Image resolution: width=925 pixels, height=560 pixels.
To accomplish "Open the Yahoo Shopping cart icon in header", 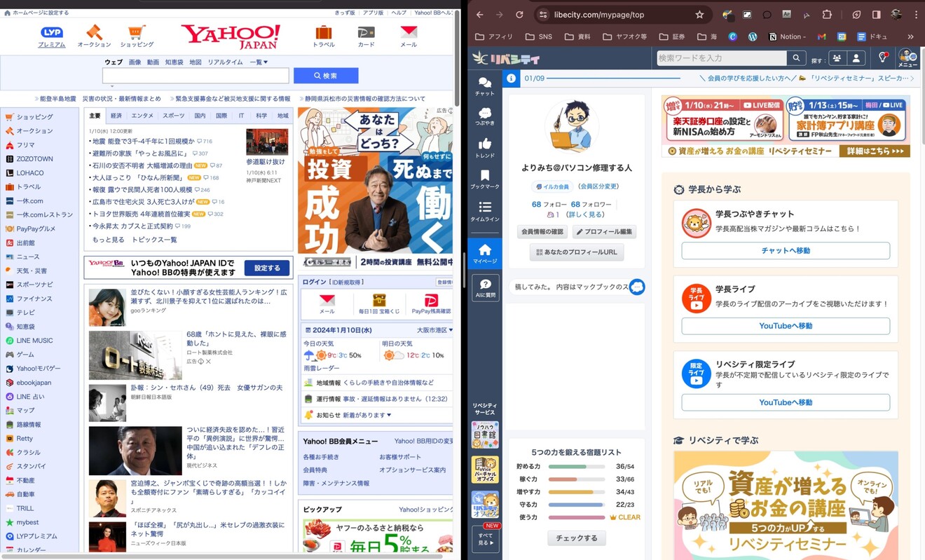I will click(x=137, y=32).
